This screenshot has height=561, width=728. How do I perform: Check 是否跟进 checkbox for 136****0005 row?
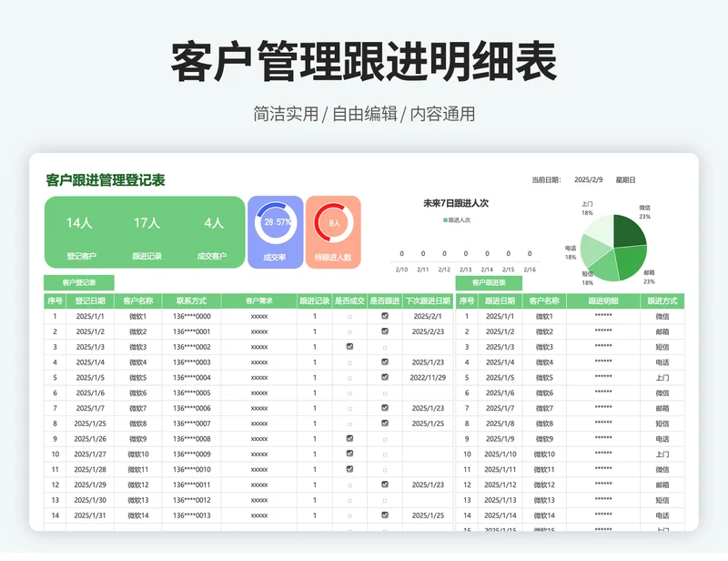tap(385, 393)
